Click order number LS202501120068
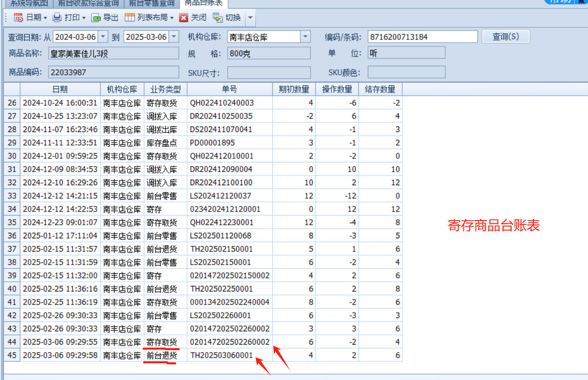This screenshot has height=380, width=588. click(221, 236)
